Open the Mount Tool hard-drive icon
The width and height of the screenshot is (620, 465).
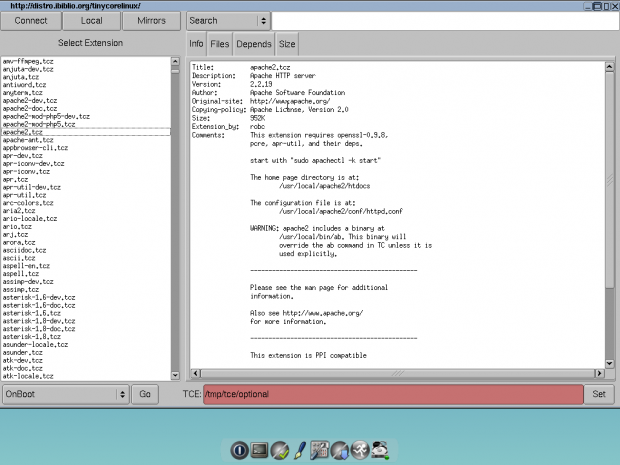click(x=380, y=450)
